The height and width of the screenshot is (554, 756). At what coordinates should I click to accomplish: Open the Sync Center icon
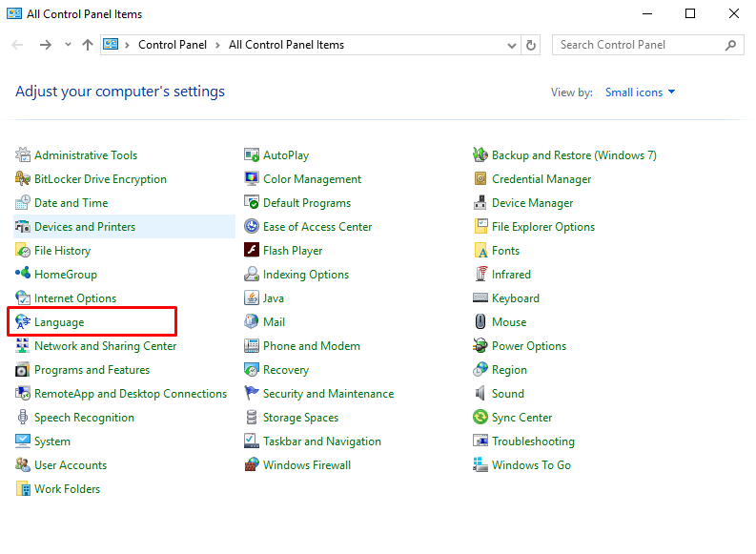[x=480, y=417]
